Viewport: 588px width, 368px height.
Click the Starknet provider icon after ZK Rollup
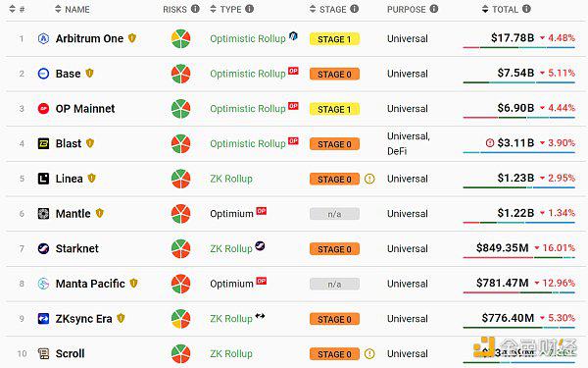pyautogui.click(x=260, y=246)
